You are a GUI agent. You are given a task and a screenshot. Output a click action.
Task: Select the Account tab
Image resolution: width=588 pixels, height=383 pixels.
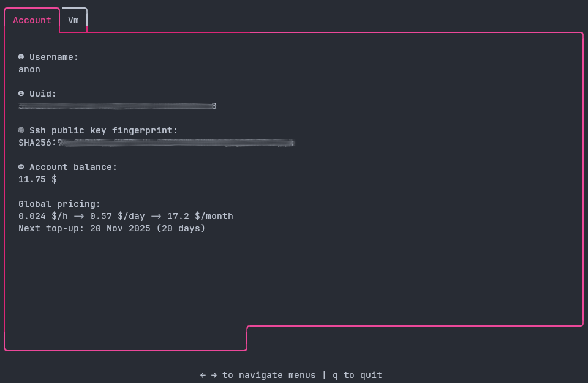click(32, 20)
